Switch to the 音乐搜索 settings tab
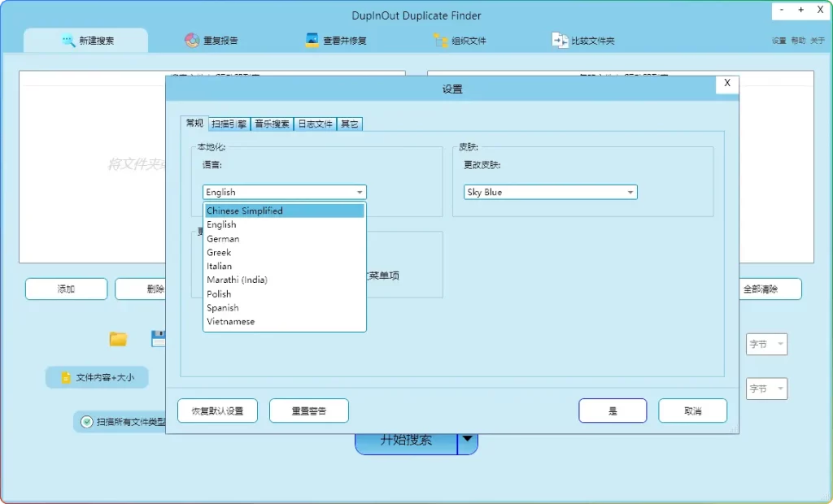This screenshot has height=504, width=833. 272,124
